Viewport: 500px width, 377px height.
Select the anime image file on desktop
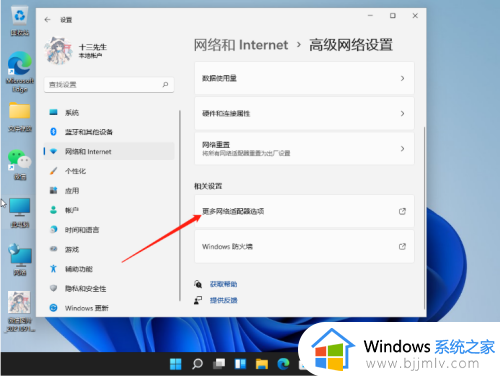(20, 311)
